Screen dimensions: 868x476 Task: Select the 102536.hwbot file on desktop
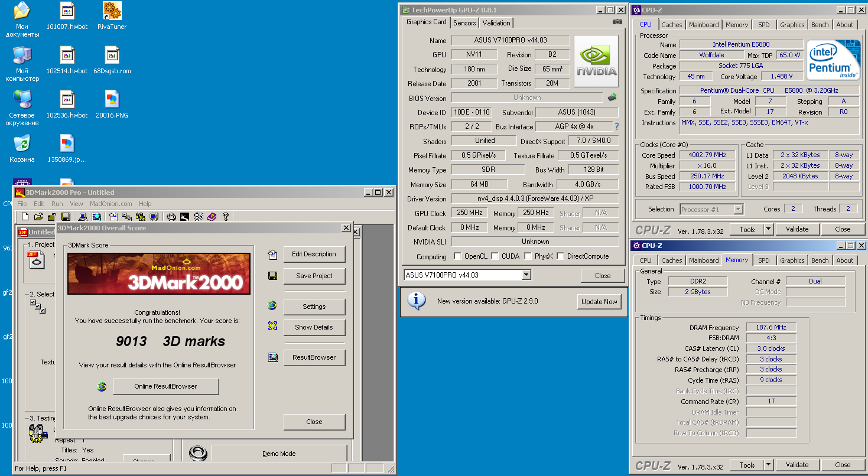(x=67, y=105)
